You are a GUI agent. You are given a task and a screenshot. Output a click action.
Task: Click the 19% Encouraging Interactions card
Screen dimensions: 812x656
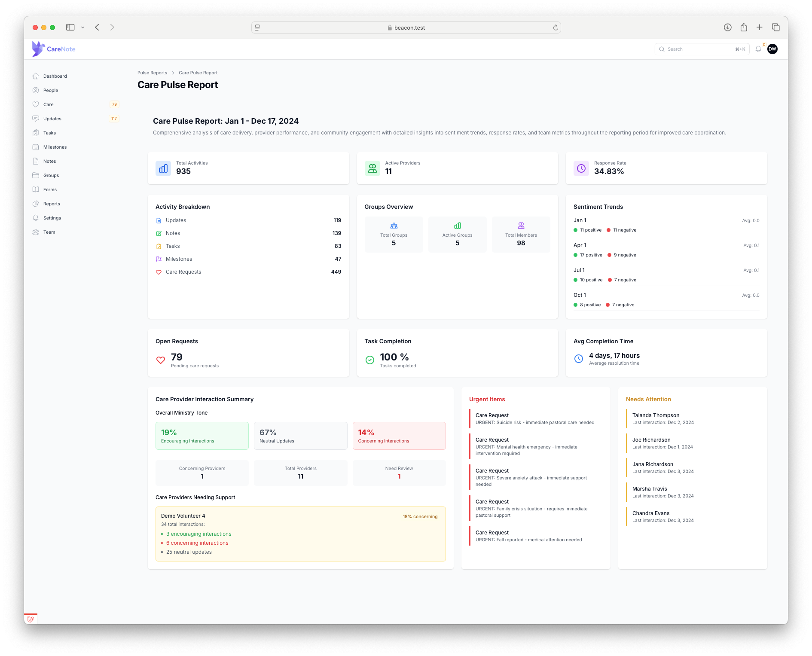coord(202,436)
